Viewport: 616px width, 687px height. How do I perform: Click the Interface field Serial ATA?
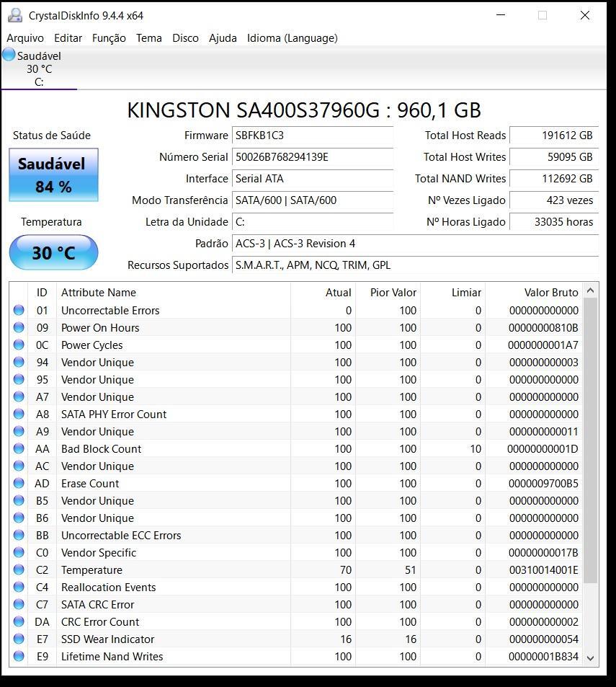pos(312,179)
